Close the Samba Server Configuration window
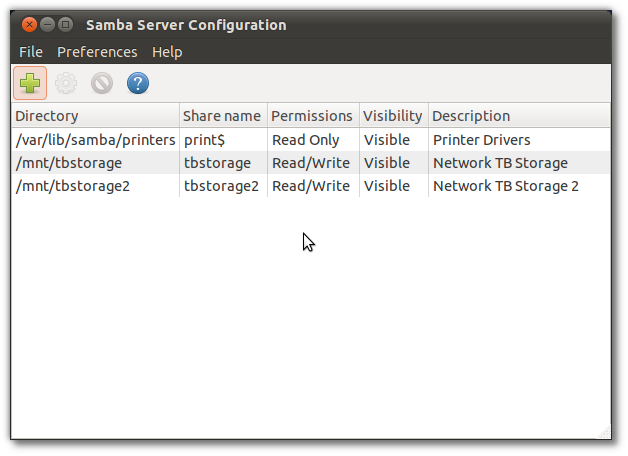Image resolution: width=628 pixels, height=456 pixels. click(x=29, y=25)
